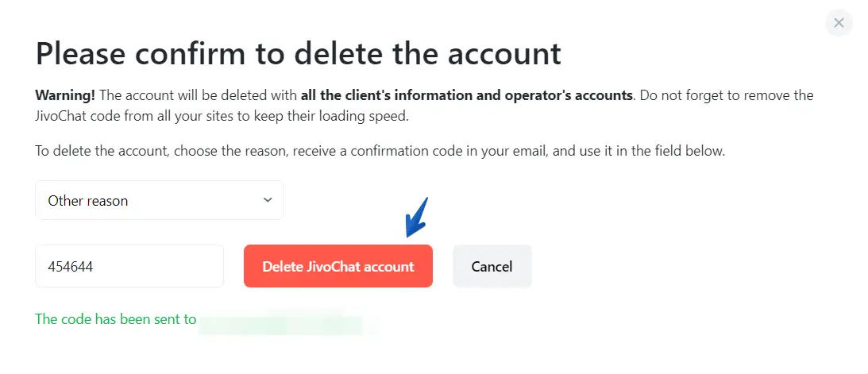Click right end of the code input box
Image resolution: width=868 pixels, height=374 pixels.
tap(211, 267)
